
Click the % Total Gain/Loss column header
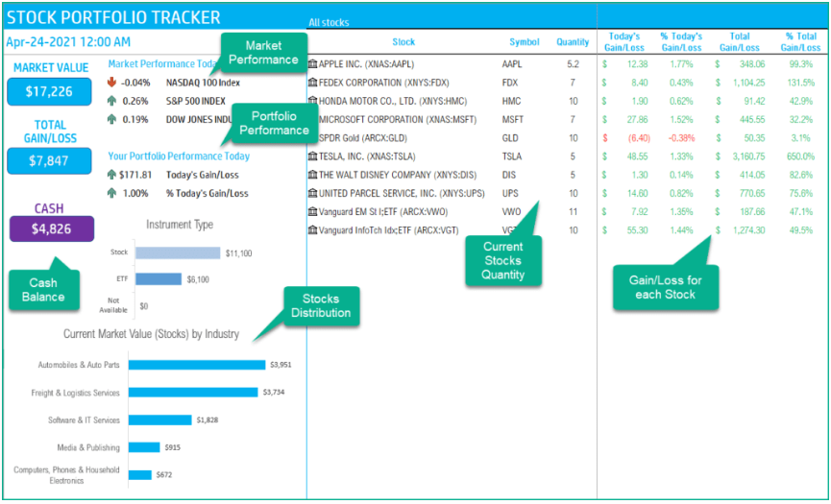801,42
